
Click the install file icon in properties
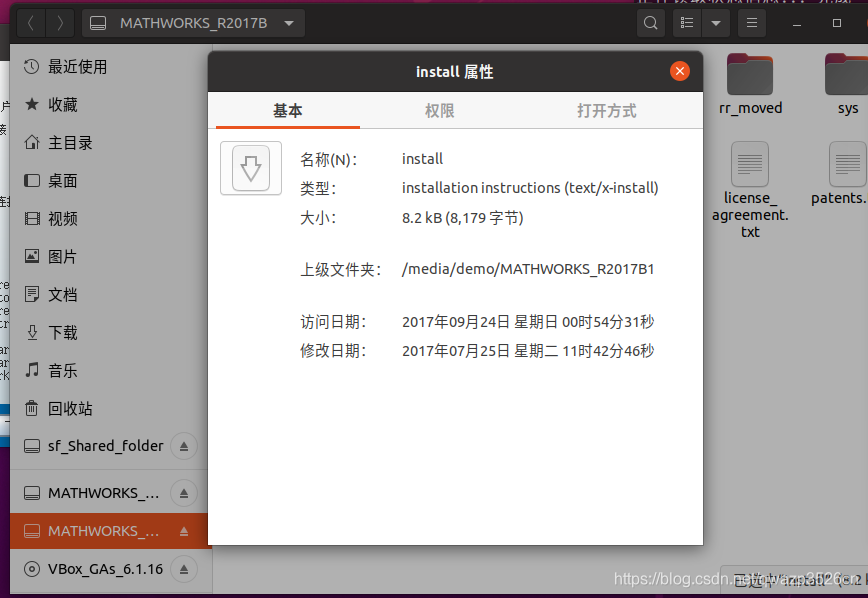coord(251,168)
